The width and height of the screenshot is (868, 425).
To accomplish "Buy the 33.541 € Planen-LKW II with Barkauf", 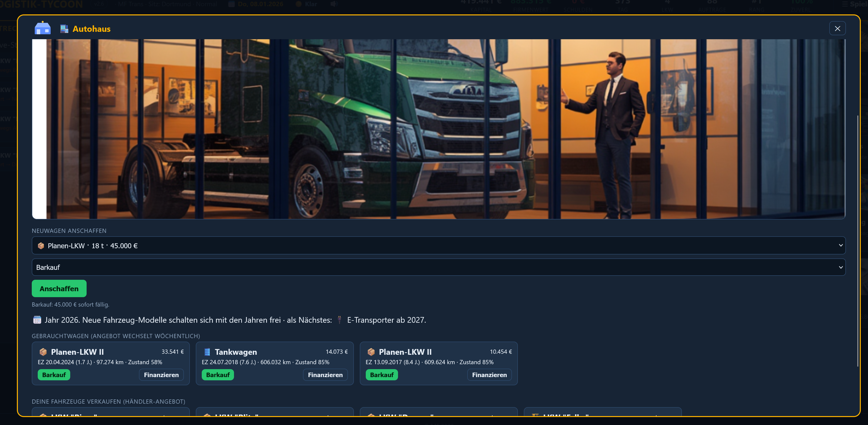I will [54, 375].
